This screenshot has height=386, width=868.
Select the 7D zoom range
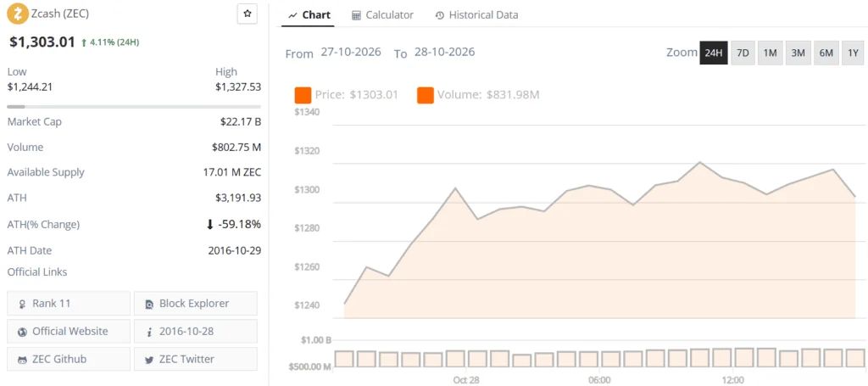click(x=743, y=53)
